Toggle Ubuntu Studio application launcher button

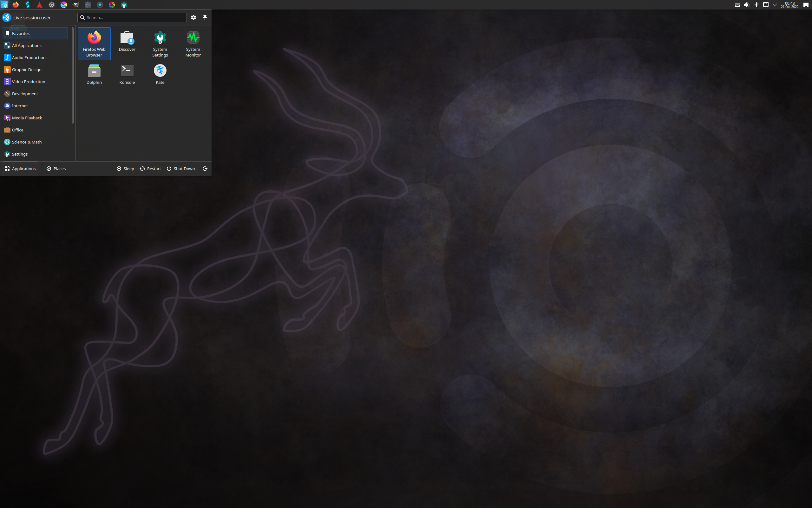[x=4, y=5]
